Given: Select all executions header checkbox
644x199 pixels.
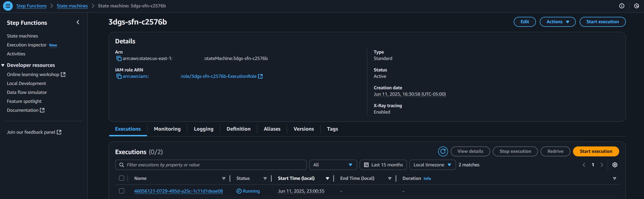Looking at the screenshot, I should tap(122, 178).
